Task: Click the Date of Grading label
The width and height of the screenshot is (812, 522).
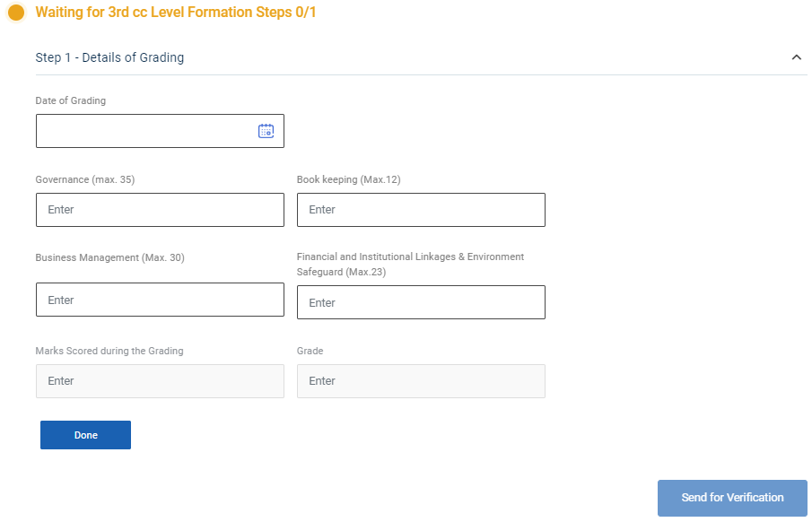Action: tap(71, 100)
